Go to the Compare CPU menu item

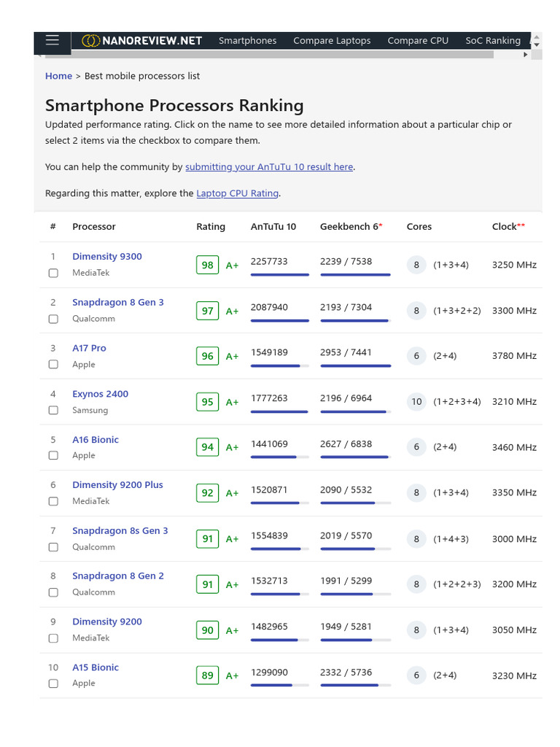point(418,41)
